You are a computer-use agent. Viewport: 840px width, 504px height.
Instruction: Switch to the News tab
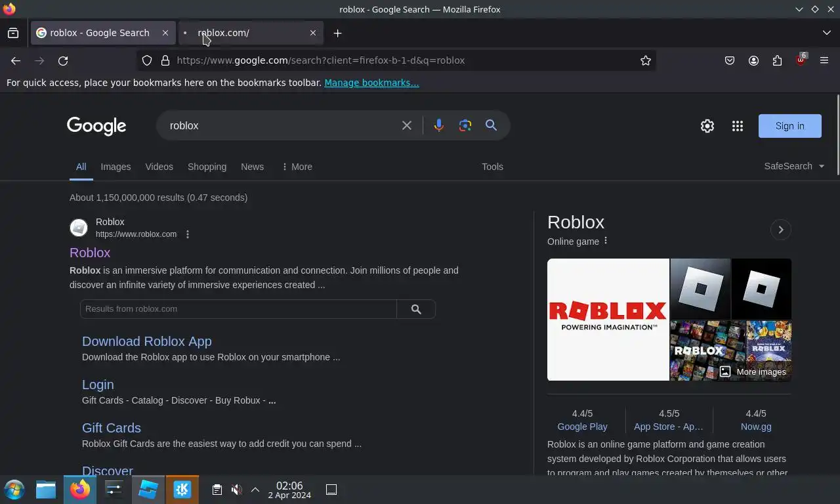click(x=252, y=167)
